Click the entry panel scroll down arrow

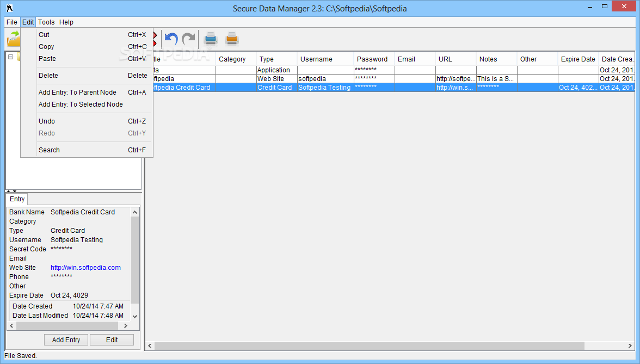click(135, 316)
